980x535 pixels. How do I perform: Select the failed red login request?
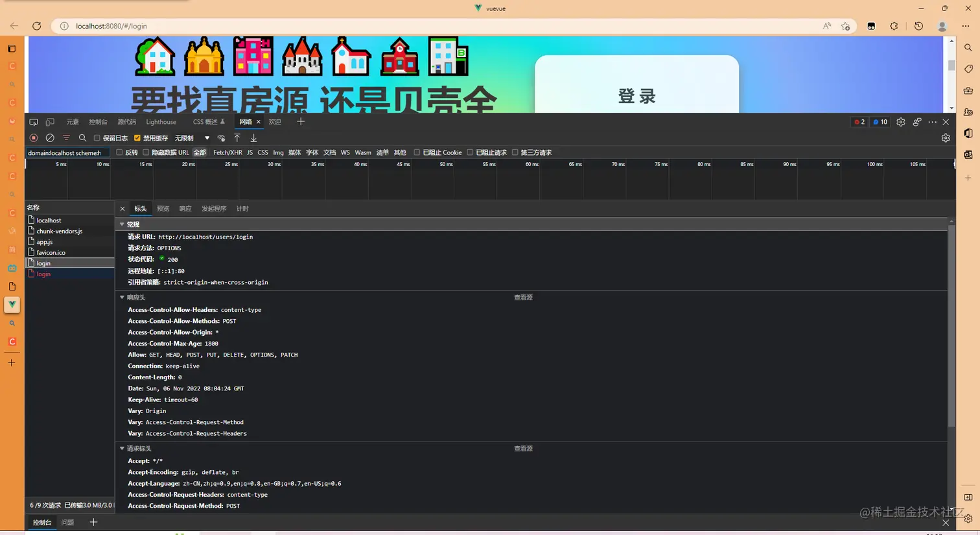tap(70, 274)
